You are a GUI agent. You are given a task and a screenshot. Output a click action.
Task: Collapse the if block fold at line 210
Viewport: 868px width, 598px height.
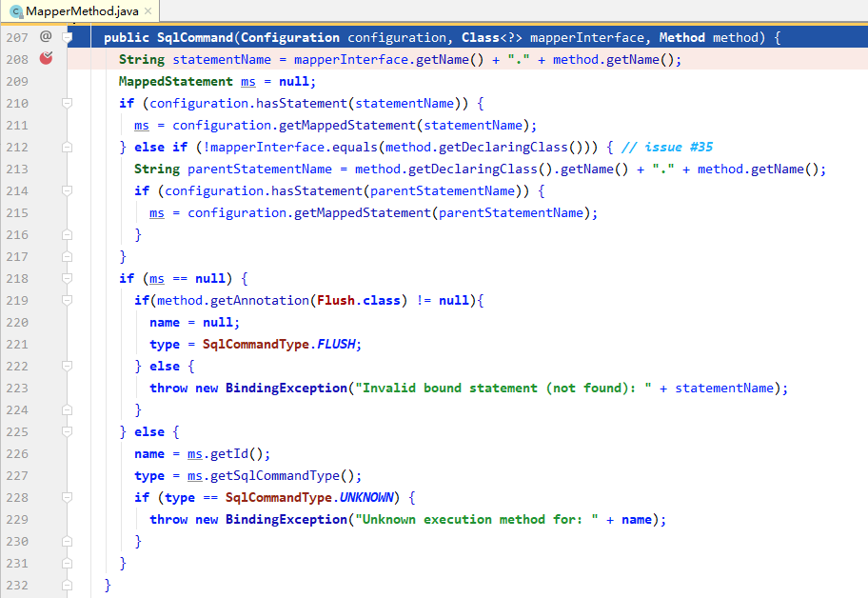(67, 103)
